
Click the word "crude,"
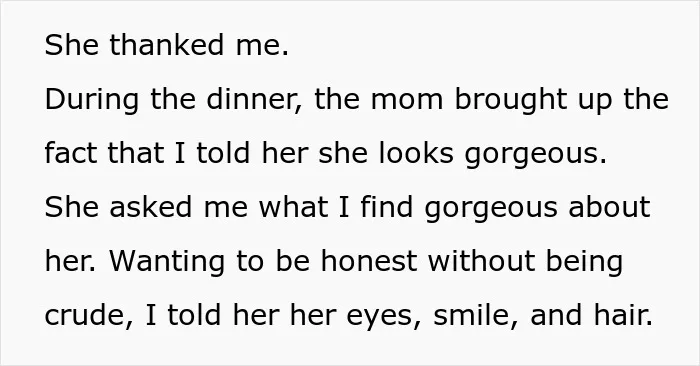(89, 315)
